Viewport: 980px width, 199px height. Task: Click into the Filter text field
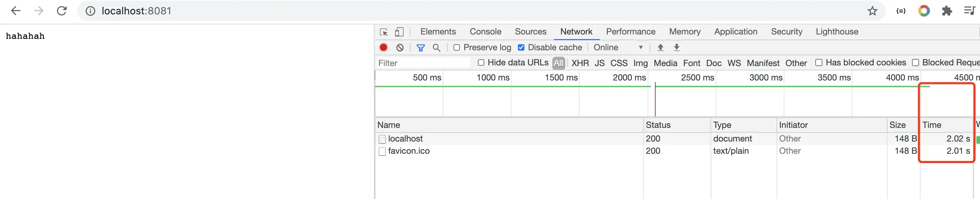422,63
